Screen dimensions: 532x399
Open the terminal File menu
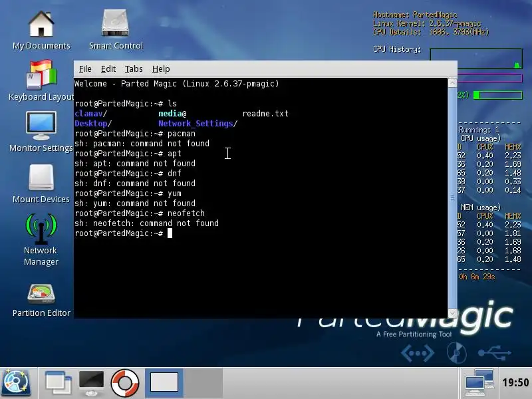coord(85,69)
